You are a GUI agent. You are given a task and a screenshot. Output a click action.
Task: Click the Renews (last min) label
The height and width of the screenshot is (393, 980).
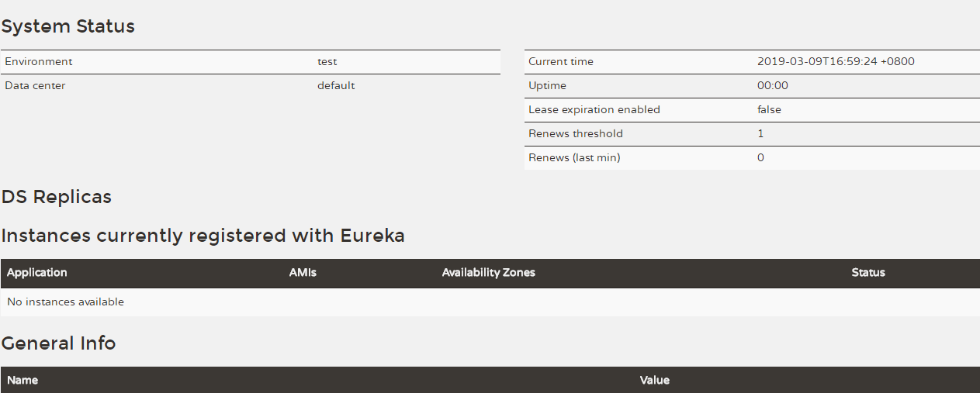[574, 158]
